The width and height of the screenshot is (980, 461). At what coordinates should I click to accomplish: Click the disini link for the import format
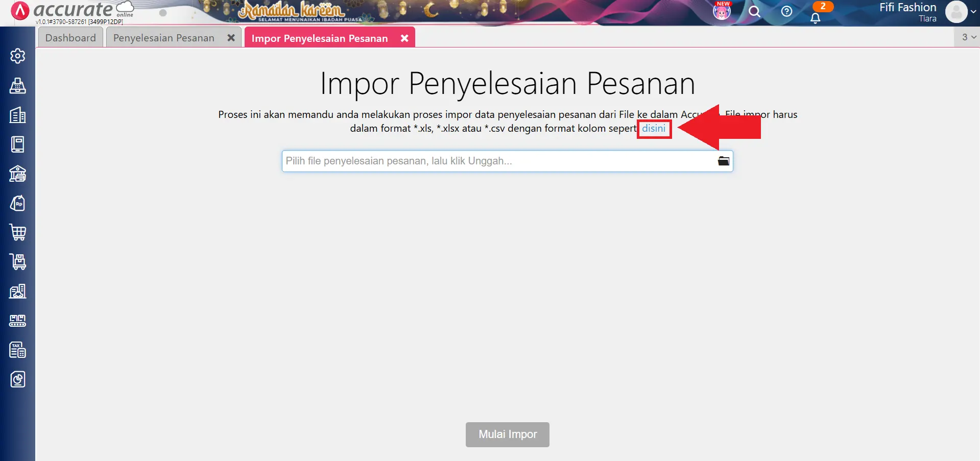tap(654, 128)
